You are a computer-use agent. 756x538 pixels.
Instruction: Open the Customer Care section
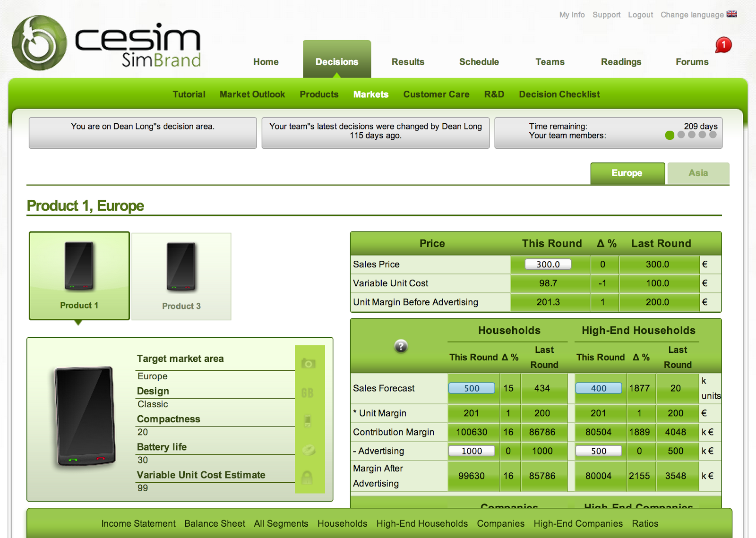[436, 94]
